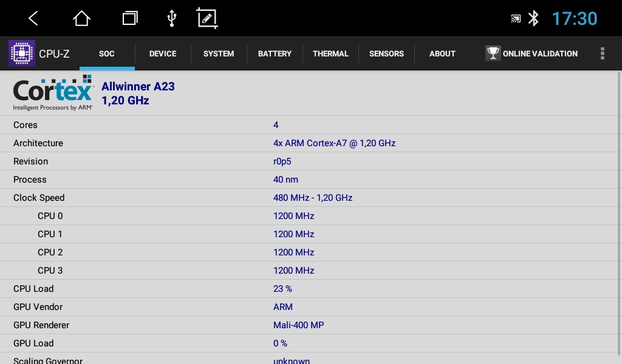Image resolution: width=622 pixels, height=364 pixels.
Task: Click the 1200 MHz value for CPU 2
Action: click(293, 252)
